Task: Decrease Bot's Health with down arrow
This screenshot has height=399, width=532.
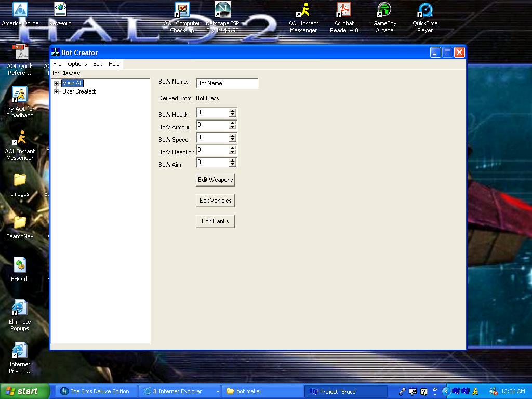Action: coord(232,115)
